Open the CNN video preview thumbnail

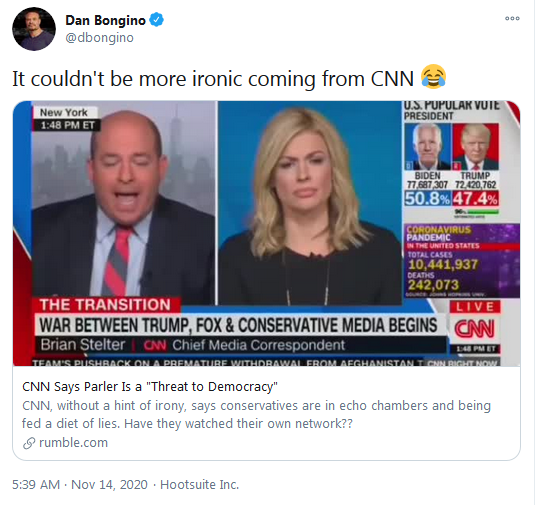point(266,233)
